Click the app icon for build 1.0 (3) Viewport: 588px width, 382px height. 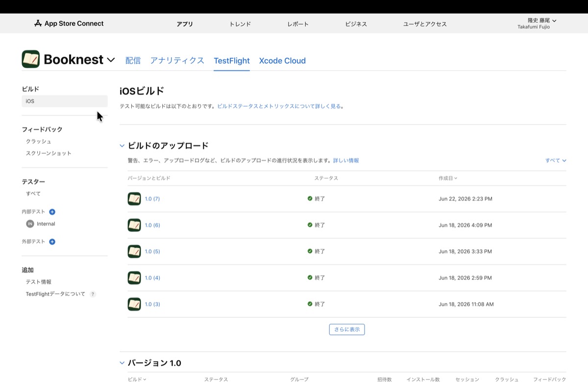coord(134,304)
